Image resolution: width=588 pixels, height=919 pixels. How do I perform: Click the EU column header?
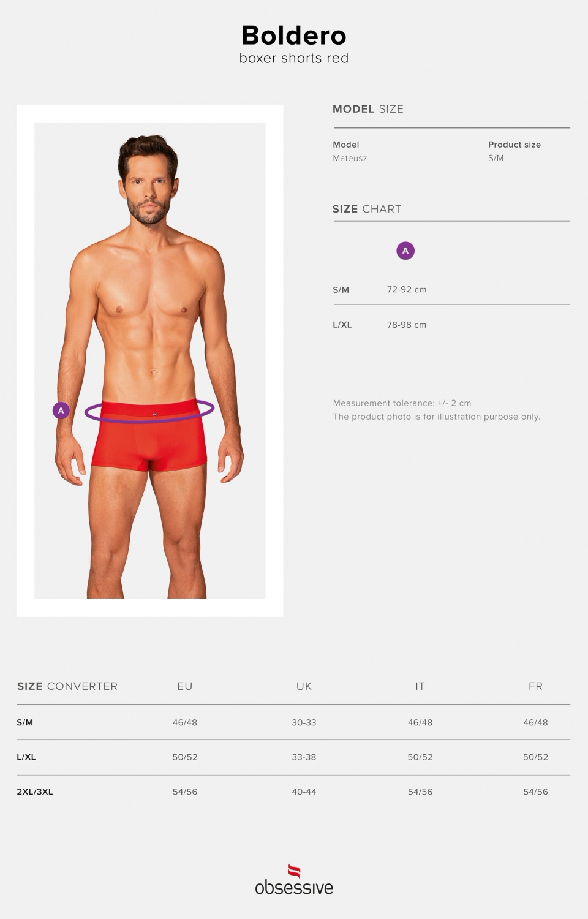(185, 686)
